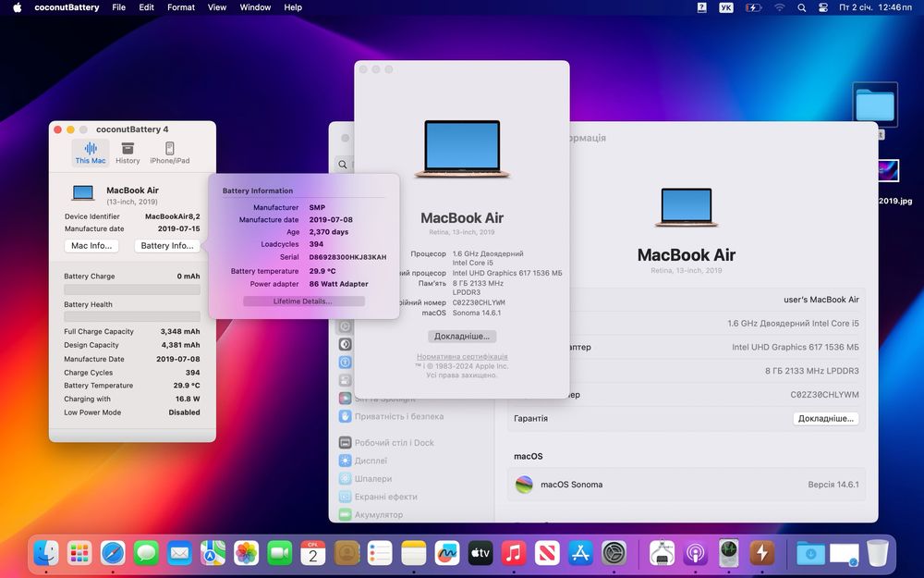Click the Battery Info... button
The image size is (924, 578).
(x=166, y=246)
